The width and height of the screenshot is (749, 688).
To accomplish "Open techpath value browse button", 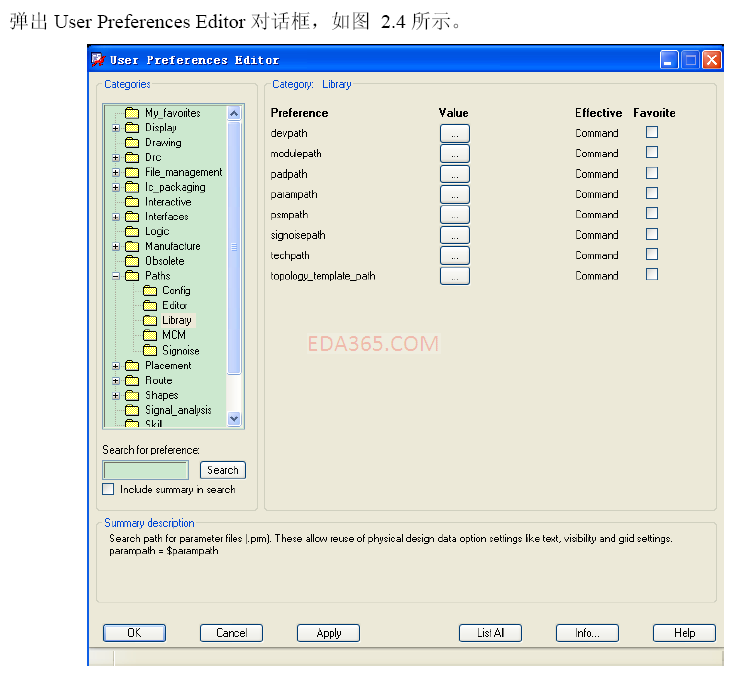I will pyautogui.click(x=455, y=256).
